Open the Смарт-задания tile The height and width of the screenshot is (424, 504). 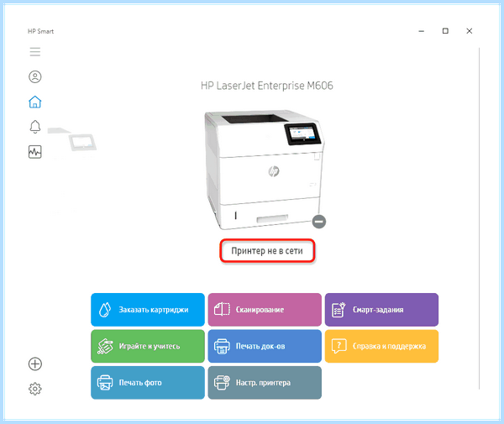381,310
